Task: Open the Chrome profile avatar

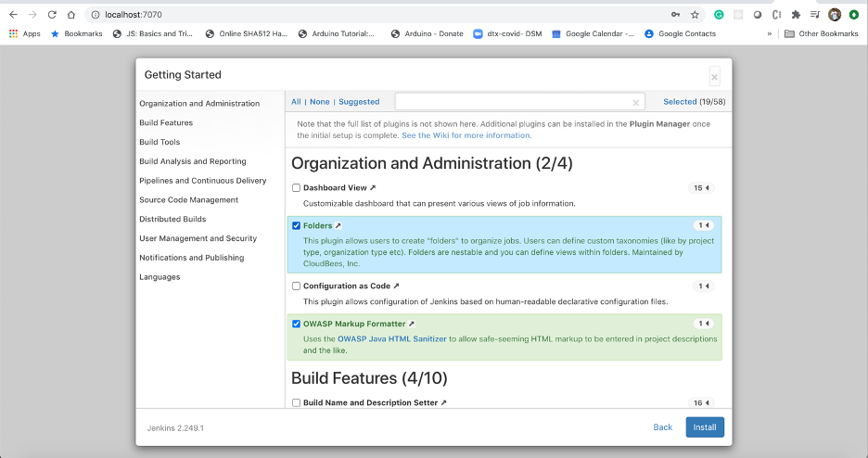Action: (x=835, y=15)
